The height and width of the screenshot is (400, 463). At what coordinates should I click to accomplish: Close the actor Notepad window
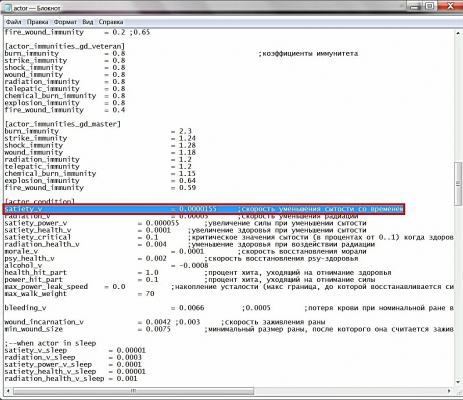[450, 6]
